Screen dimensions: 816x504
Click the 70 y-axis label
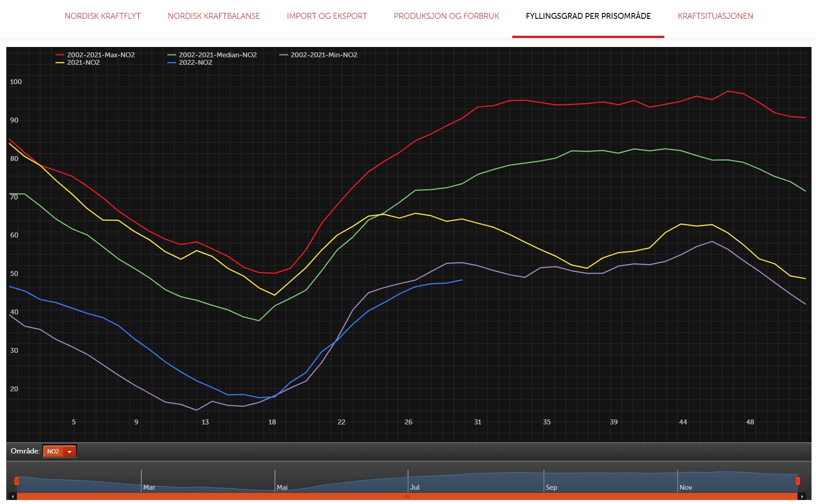[14, 197]
